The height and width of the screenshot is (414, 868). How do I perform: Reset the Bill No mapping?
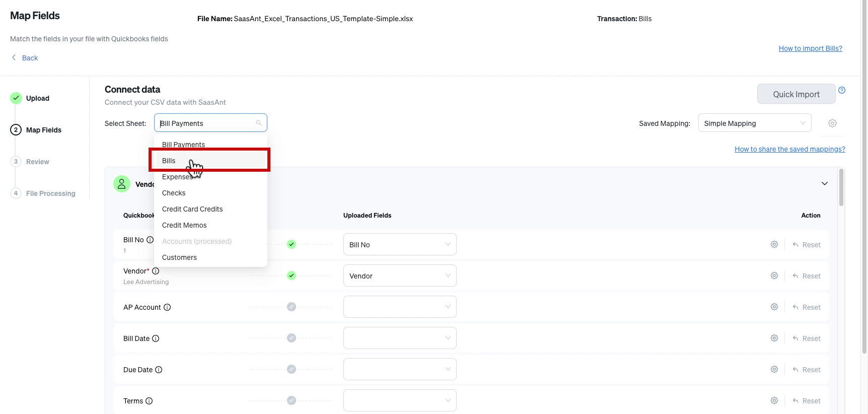[807, 245]
